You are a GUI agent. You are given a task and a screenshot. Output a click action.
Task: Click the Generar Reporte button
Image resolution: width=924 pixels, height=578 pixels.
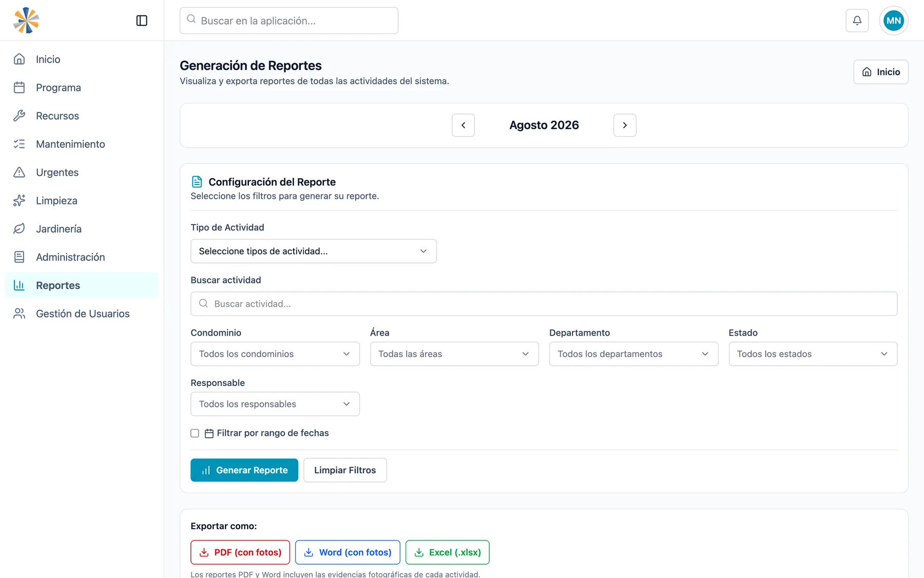click(244, 470)
